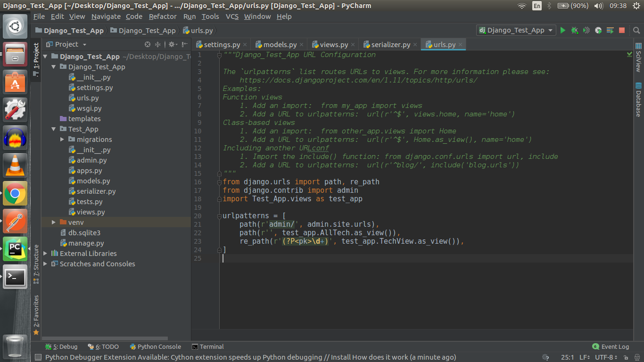Fold the urlpatterns list at line 20

click(219, 216)
